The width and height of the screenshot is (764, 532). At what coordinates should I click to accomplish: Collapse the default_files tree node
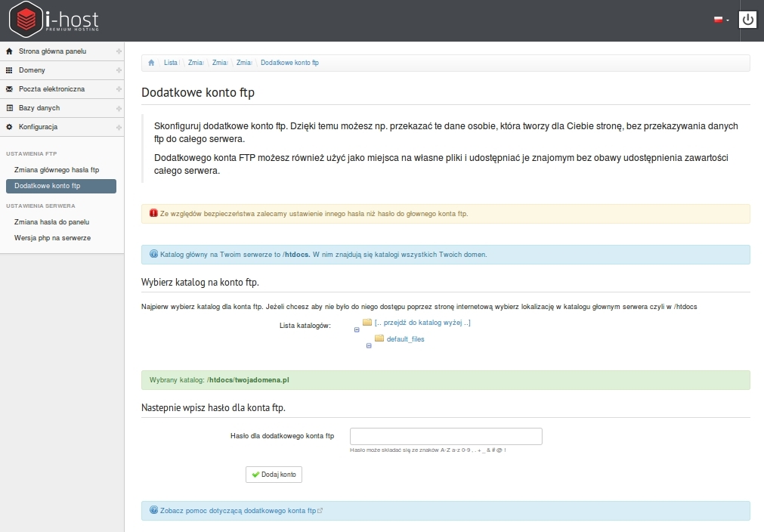point(369,346)
